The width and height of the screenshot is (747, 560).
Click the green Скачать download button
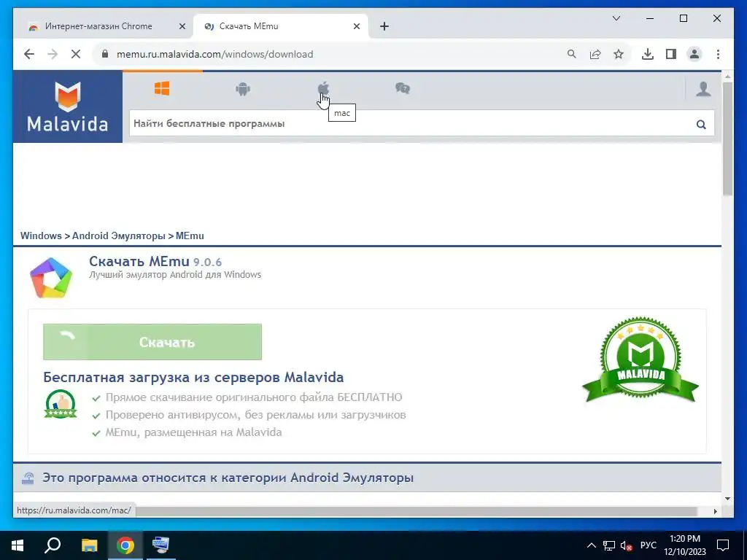coord(152,342)
